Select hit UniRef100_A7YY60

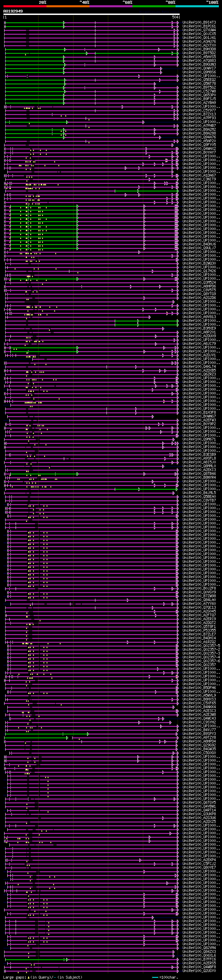[x=199, y=604]
